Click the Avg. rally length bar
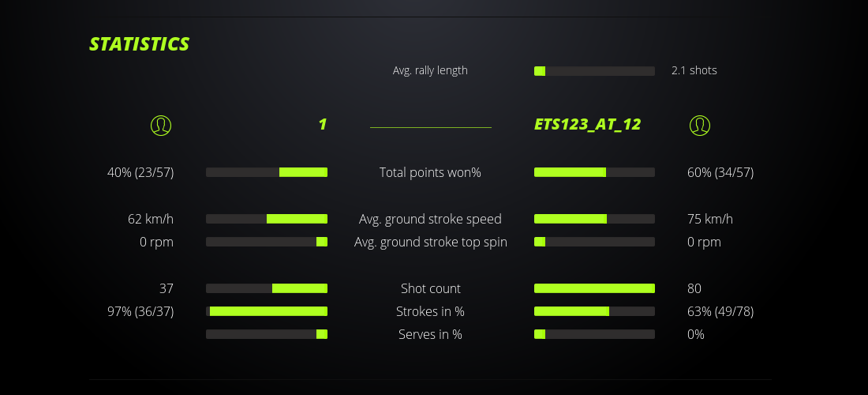This screenshot has width=868, height=395. 594,71
